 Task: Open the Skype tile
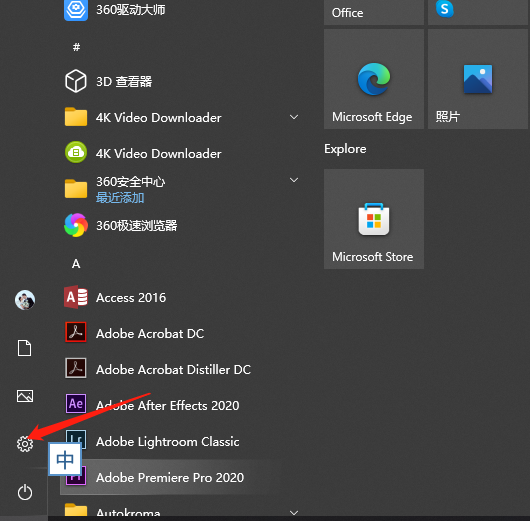click(478, 12)
